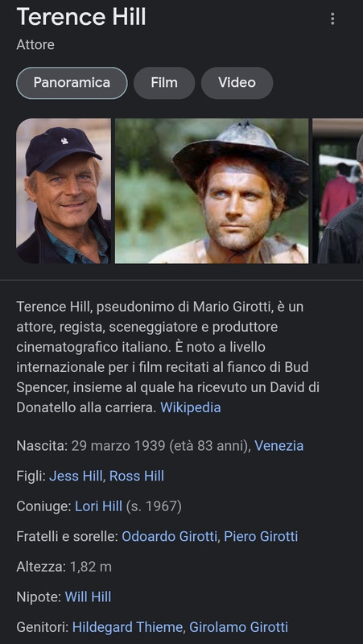Open the Piero Girotti link
363x644 pixels.
click(x=261, y=536)
